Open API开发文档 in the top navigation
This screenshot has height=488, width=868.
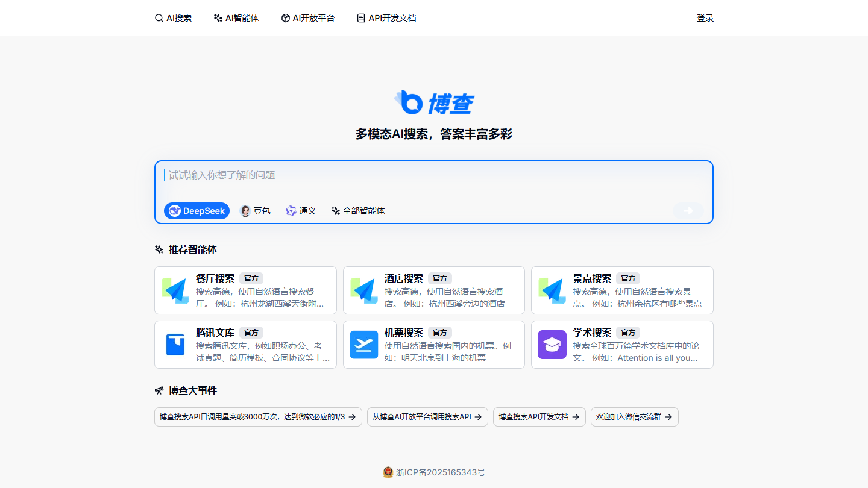point(386,18)
